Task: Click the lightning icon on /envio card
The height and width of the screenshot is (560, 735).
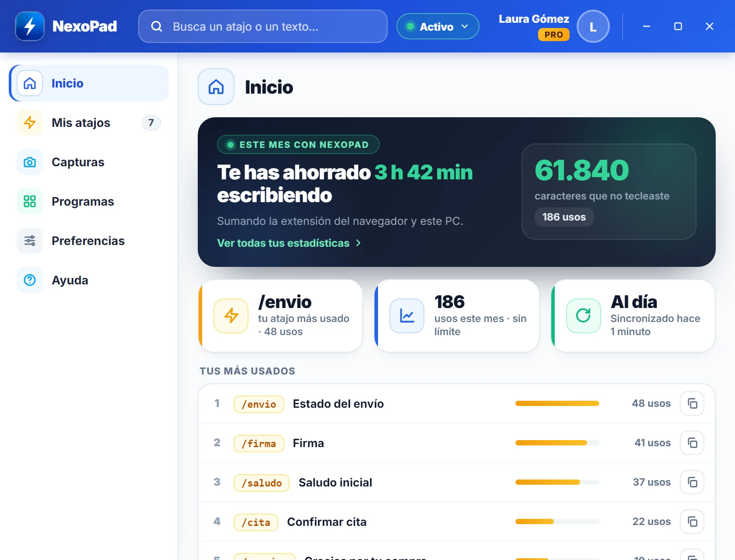Action: tap(231, 315)
